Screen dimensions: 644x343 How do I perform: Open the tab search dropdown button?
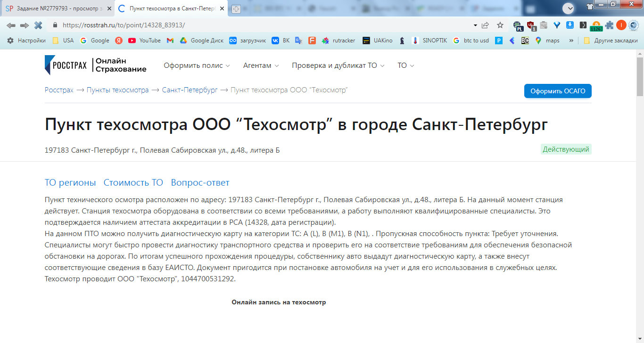point(569,8)
